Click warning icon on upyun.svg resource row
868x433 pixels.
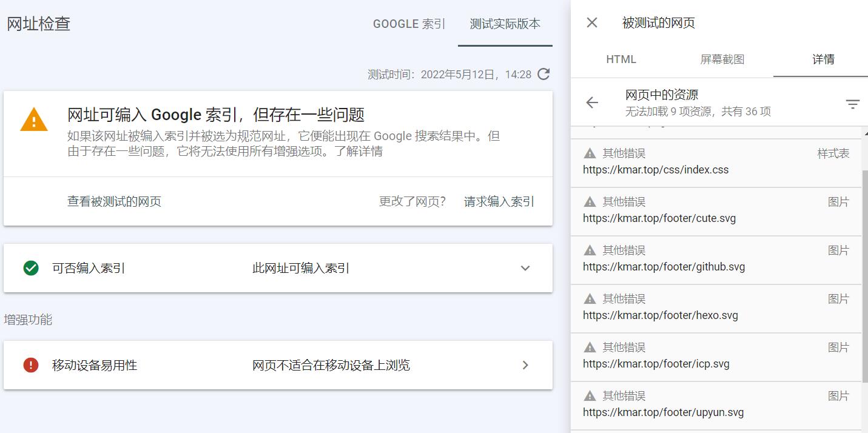(x=590, y=396)
